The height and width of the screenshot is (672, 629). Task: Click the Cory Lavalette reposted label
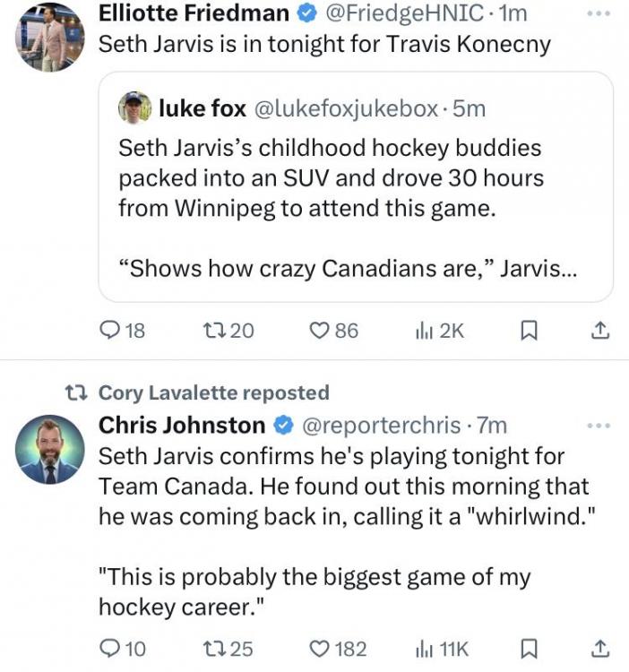tap(213, 392)
